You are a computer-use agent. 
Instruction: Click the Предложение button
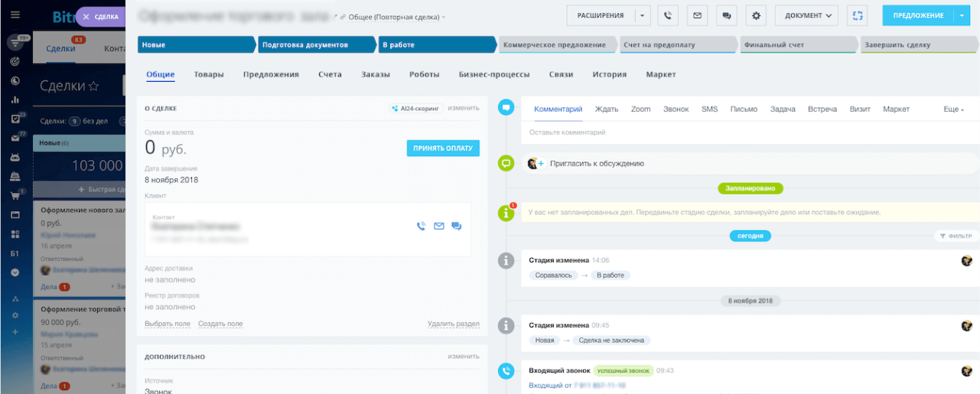tap(918, 15)
